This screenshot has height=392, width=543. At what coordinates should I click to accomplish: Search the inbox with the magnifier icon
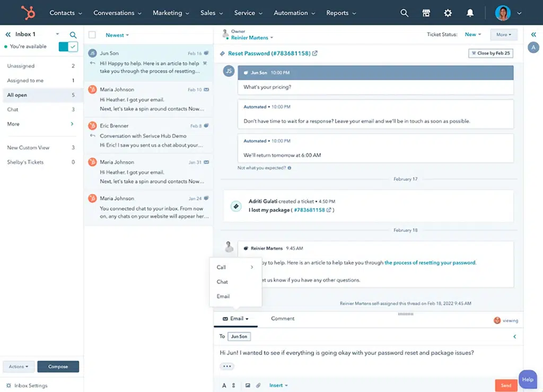(73, 35)
